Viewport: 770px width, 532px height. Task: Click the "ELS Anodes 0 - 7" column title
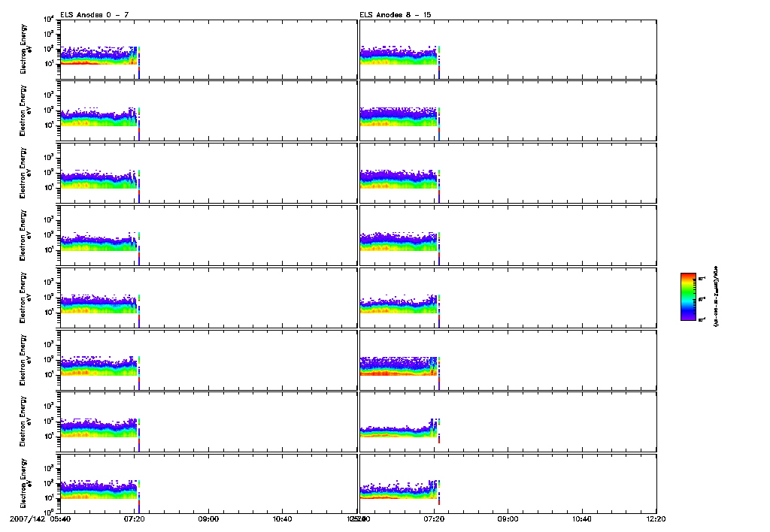[94, 15]
